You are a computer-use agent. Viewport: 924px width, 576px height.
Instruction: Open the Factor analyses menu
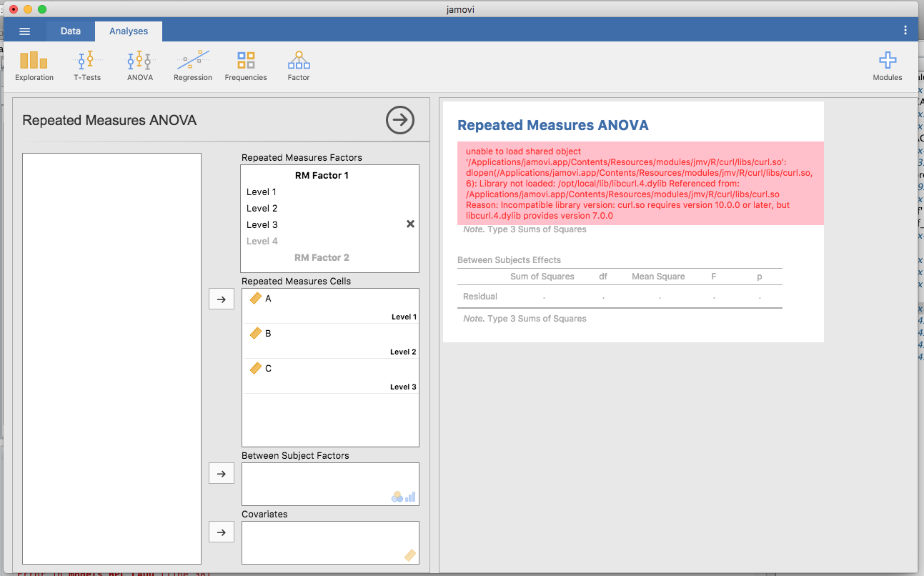tap(299, 66)
